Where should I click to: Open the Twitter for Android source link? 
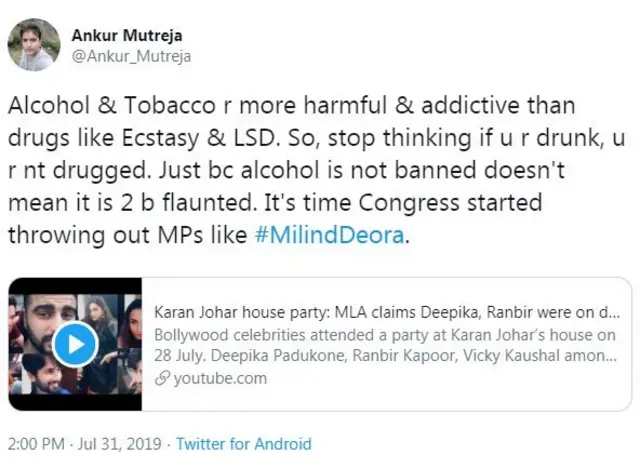[245, 443]
